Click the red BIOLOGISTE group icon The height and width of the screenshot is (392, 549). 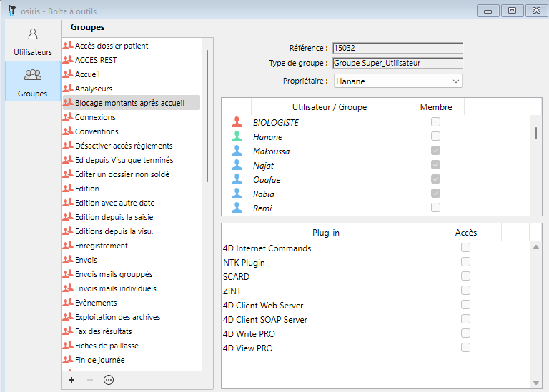(x=237, y=123)
